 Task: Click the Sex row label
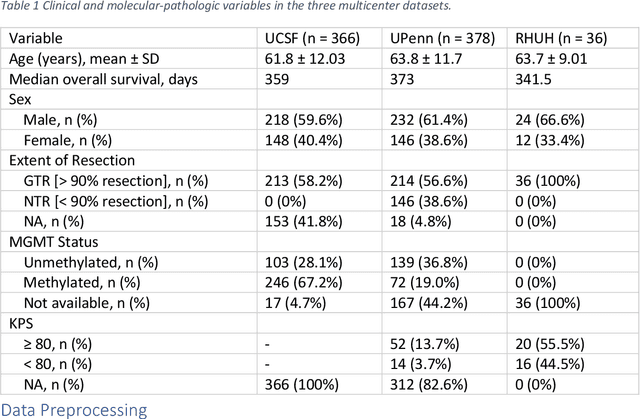(20, 99)
